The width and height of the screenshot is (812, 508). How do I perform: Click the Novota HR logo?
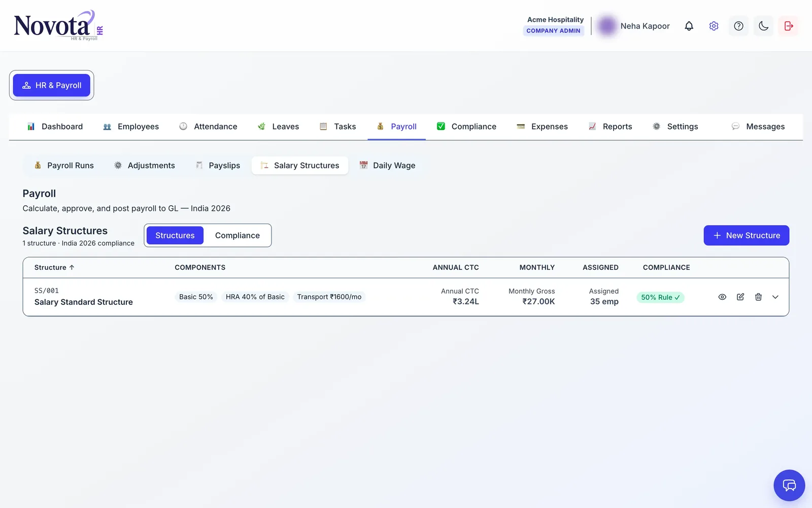(58, 25)
